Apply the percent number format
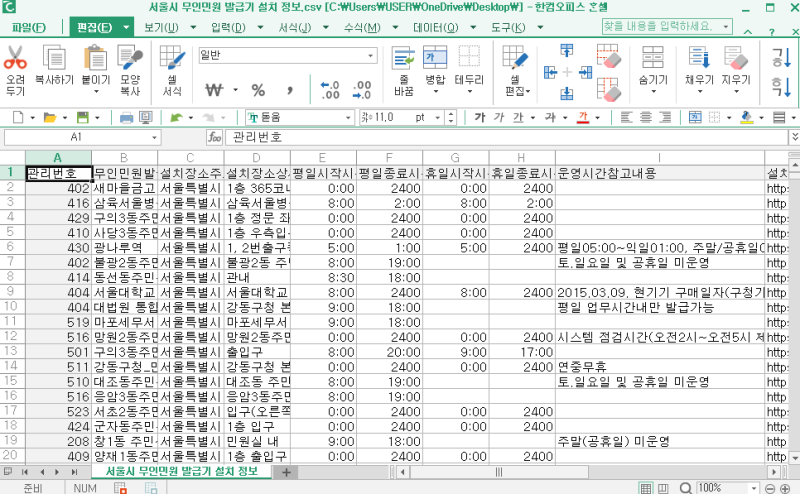The height and width of the screenshot is (494, 800). point(258,90)
